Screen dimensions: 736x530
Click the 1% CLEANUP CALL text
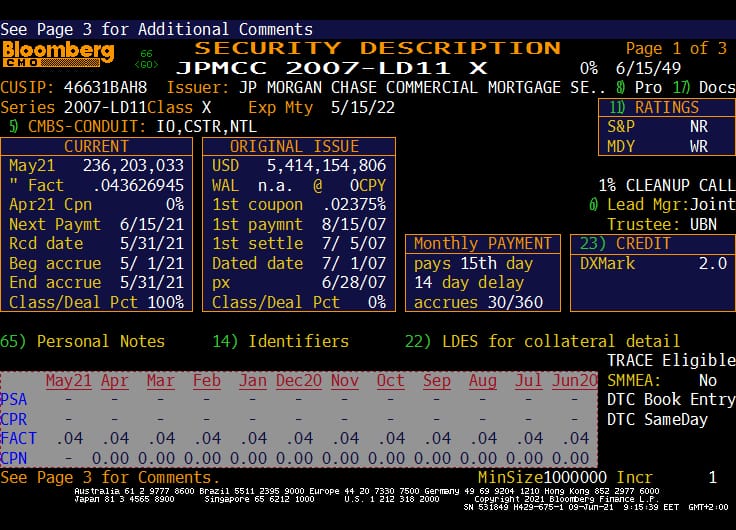[667, 185]
